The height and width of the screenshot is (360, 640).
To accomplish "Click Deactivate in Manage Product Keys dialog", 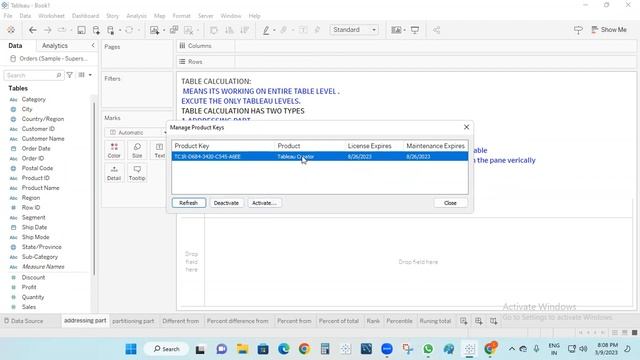I will click(x=226, y=203).
